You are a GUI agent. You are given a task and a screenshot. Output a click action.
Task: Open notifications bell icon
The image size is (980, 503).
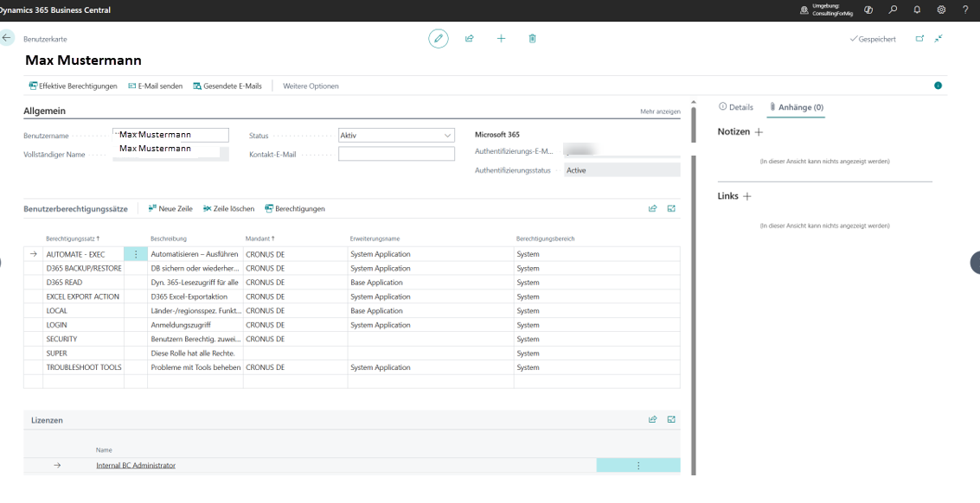(917, 10)
